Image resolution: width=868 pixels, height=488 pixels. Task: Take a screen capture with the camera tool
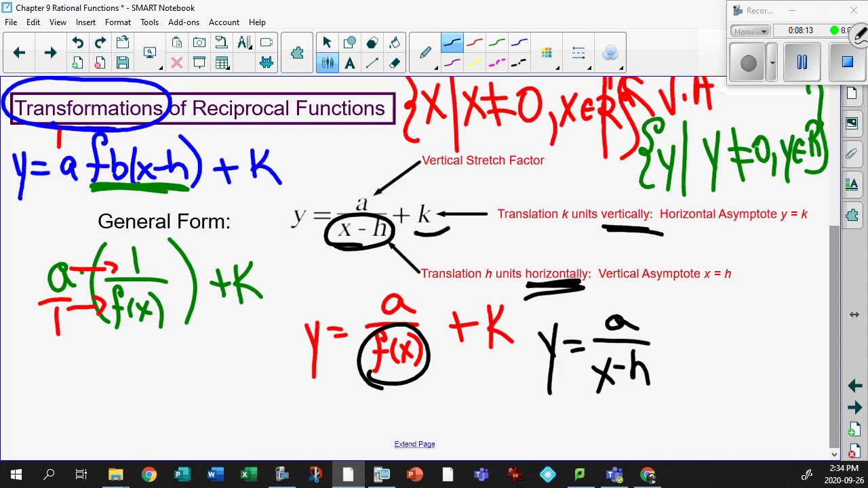coord(199,42)
